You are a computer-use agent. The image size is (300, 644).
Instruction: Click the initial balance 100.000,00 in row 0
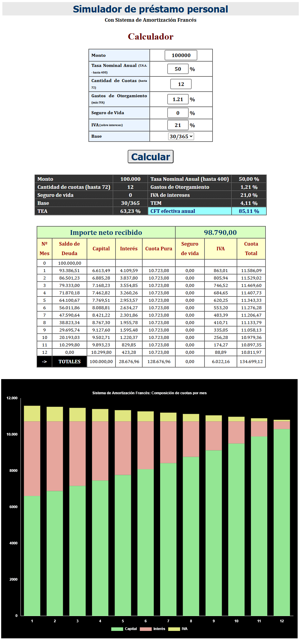(69, 263)
